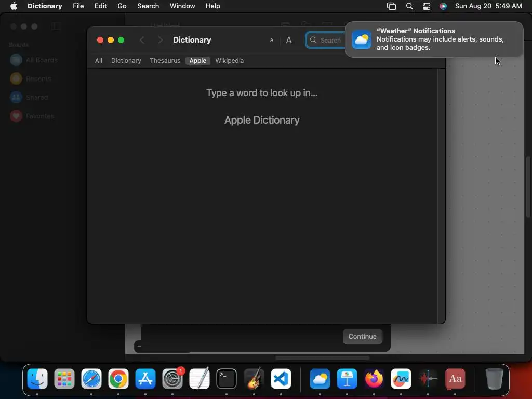Increase text size with large A
Screen dimensions: 532x399
[x=289, y=40]
